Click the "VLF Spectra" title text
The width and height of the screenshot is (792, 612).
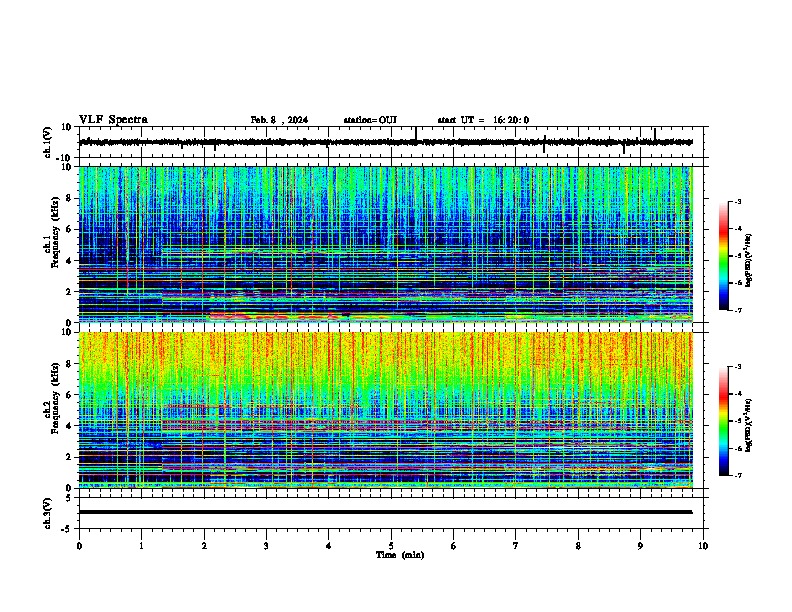tap(114, 120)
